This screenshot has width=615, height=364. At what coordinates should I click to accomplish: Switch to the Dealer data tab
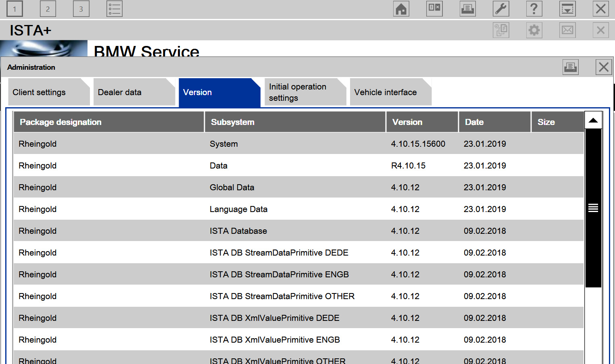(x=134, y=92)
